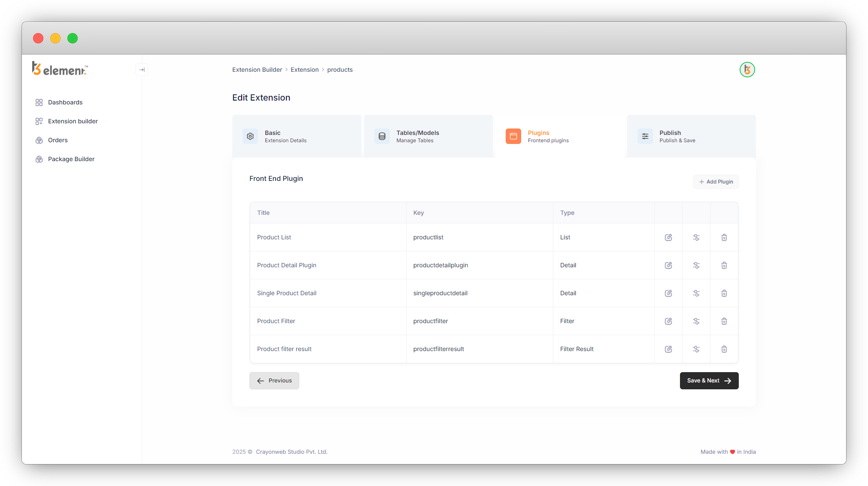Click the Save & Next button
Viewport: 868px width, 486px height.
(709, 381)
